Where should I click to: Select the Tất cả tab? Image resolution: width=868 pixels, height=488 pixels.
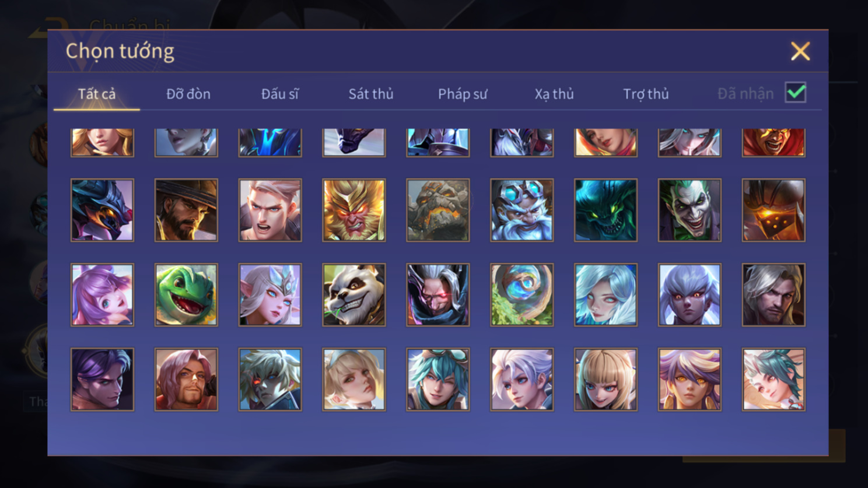click(x=97, y=94)
